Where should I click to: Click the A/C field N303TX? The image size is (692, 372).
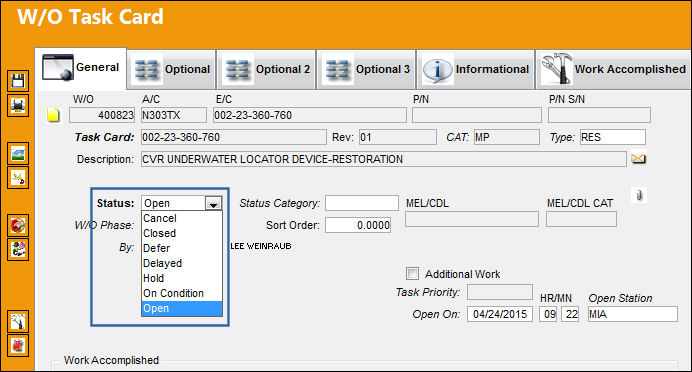[x=173, y=115]
